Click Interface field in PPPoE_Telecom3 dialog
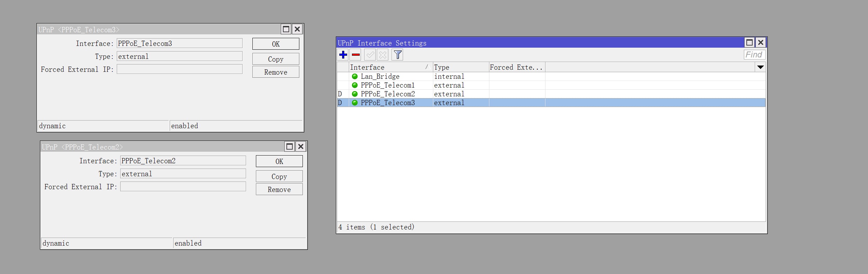Image resolution: width=868 pixels, height=274 pixels. coord(179,43)
